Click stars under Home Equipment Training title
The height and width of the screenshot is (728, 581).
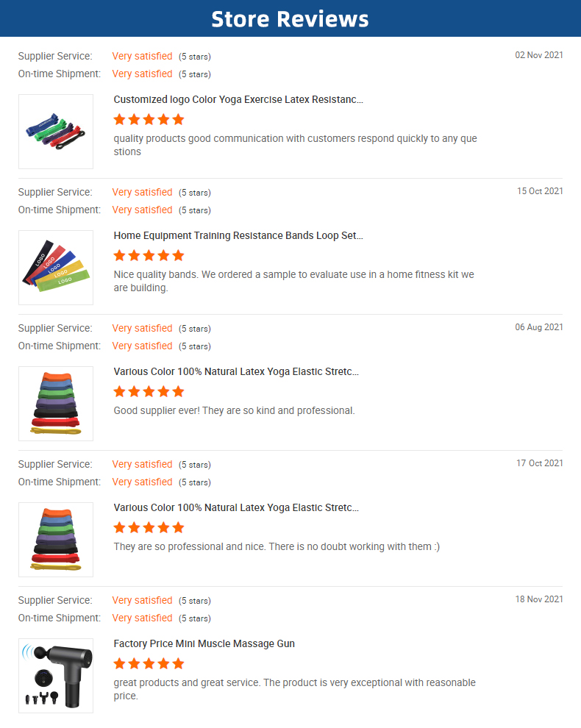(x=149, y=255)
